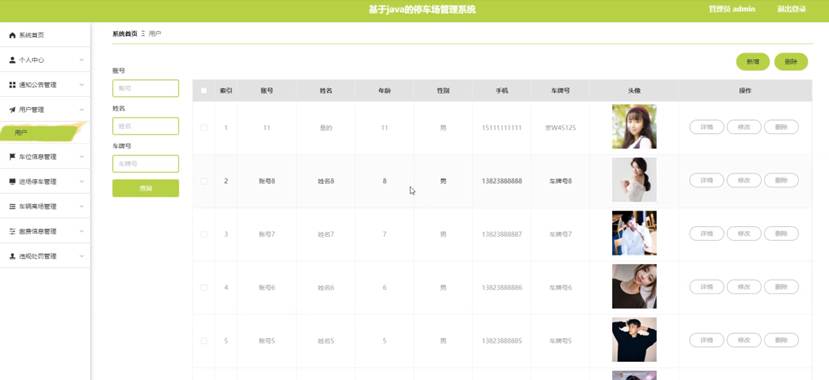Image resolution: width=829 pixels, height=380 pixels.
Task: Collapse the 用户管理 menu chevron
Action: click(x=81, y=110)
